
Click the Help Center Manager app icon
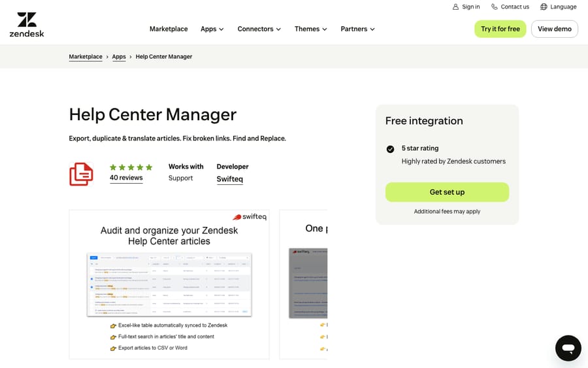(82, 174)
